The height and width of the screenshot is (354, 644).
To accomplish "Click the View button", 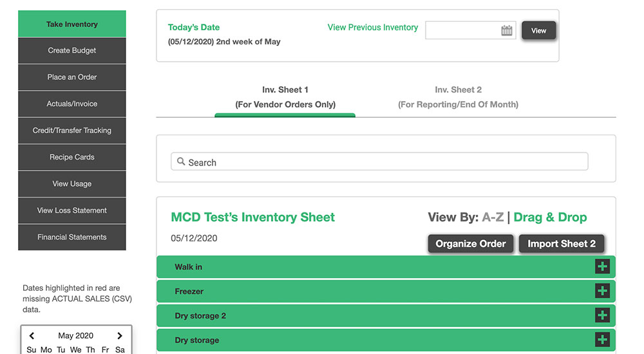I will click(x=538, y=30).
